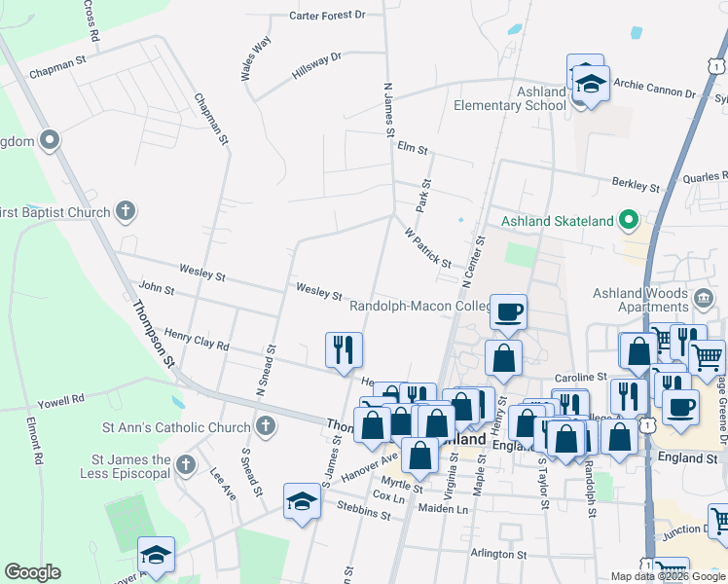Click the St James the Less Episcopal label
The image size is (728, 584).
125,466
